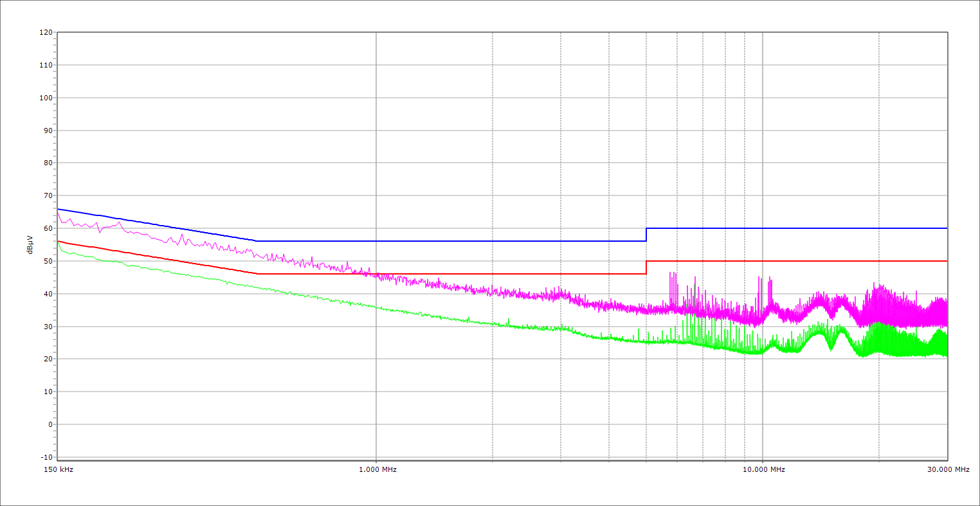Click the 0 y-axis tick label
Image resolution: width=980 pixels, height=506 pixels.
pyautogui.click(x=50, y=424)
